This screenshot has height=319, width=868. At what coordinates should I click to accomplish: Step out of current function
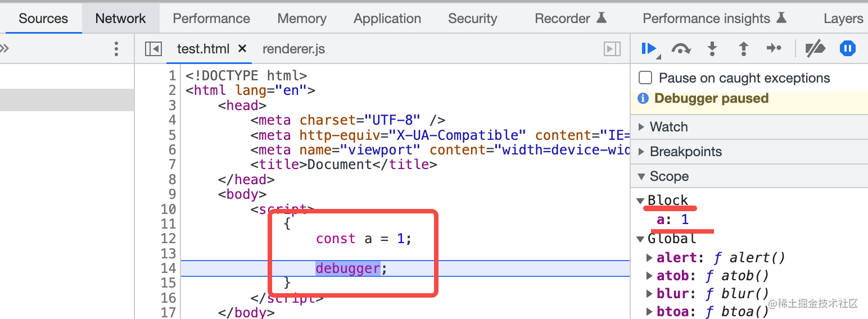pos(743,49)
